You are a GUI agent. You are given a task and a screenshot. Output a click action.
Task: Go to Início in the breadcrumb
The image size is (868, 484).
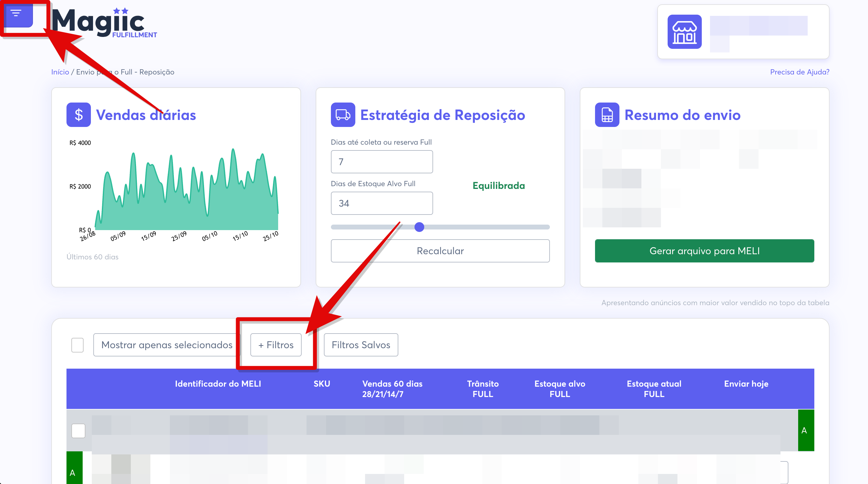[60, 72]
